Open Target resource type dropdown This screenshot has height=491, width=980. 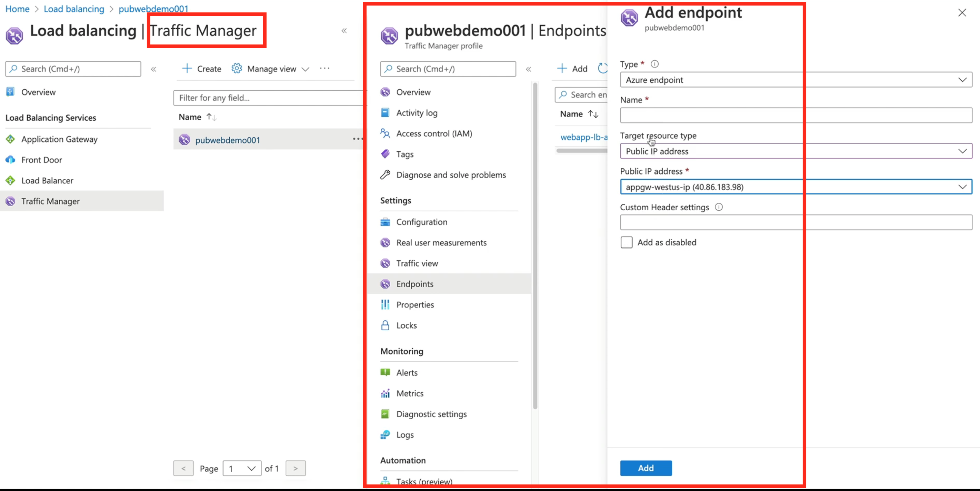(796, 151)
